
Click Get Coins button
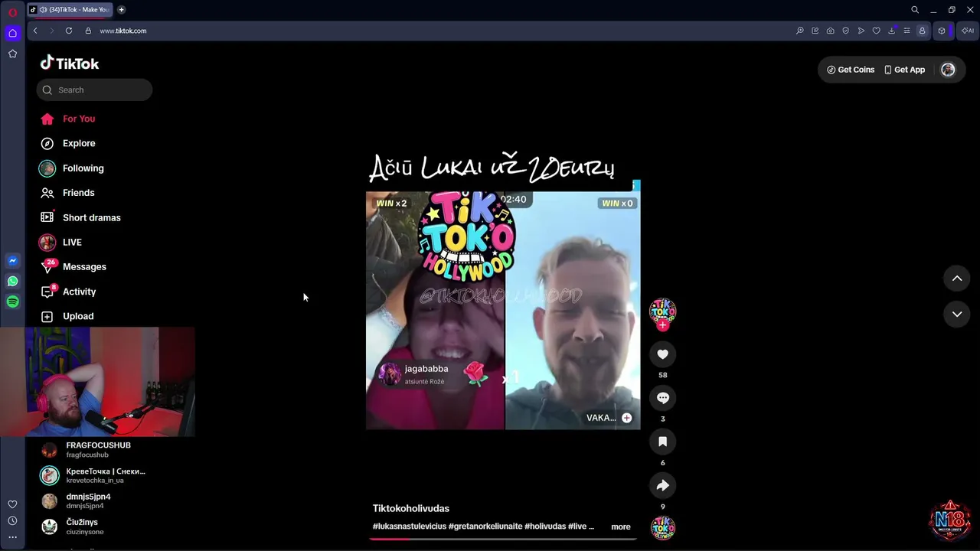(851, 70)
